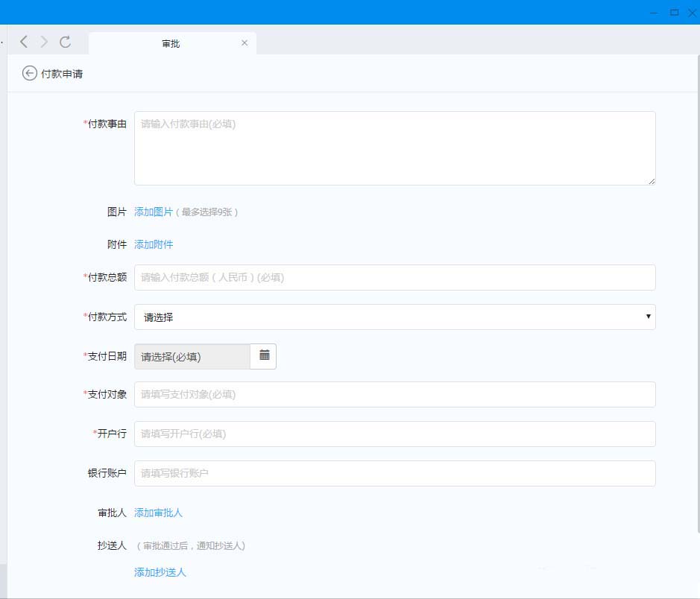
Task: Focus the 付款事由 text area
Action: click(394, 148)
